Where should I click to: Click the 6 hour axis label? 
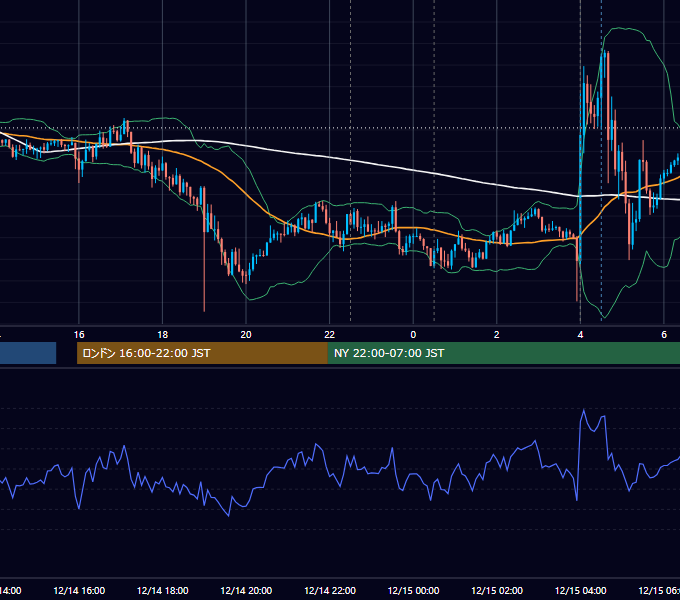[664, 335]
